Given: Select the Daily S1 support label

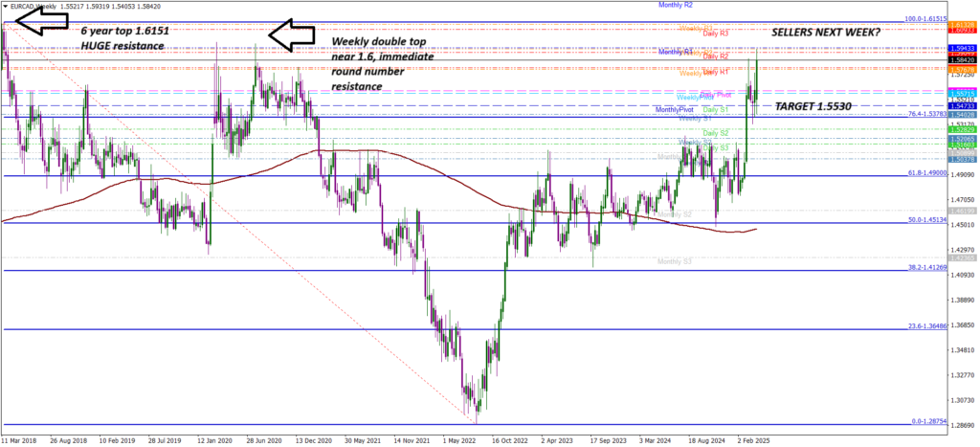Looking at the screenshot, I should click(x=716, y=109).
